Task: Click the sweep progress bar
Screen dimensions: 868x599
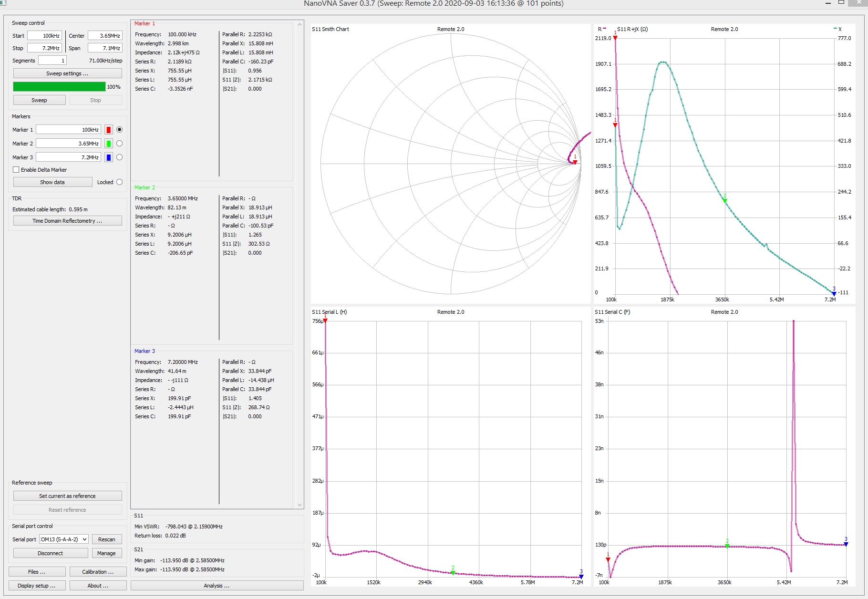Action: [x=59, y=87]
